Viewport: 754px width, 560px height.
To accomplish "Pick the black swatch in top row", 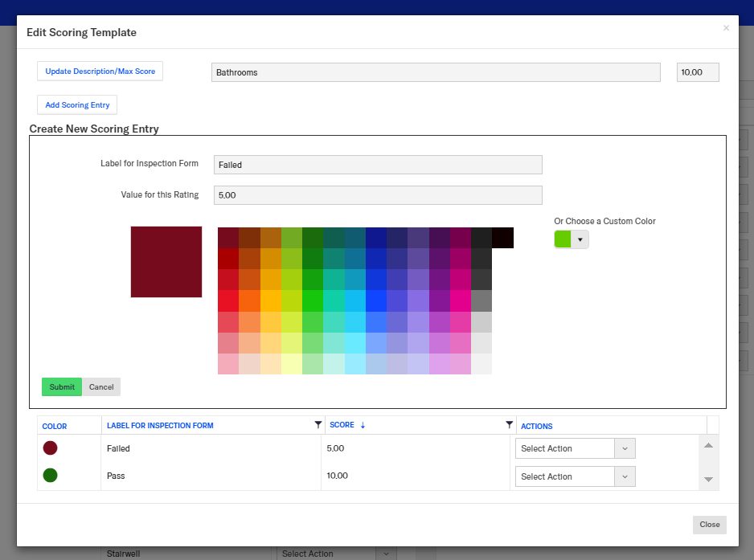I will (502, 238).
